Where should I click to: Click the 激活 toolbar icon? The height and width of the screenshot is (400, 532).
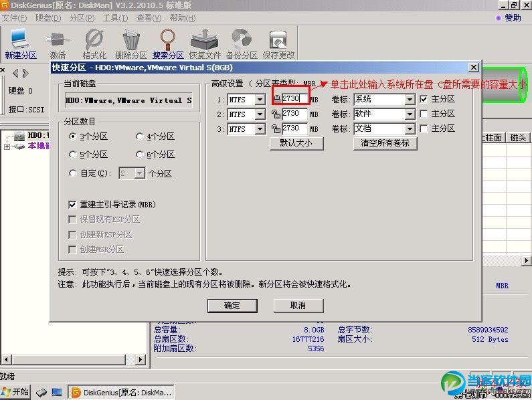pos(58,43)
